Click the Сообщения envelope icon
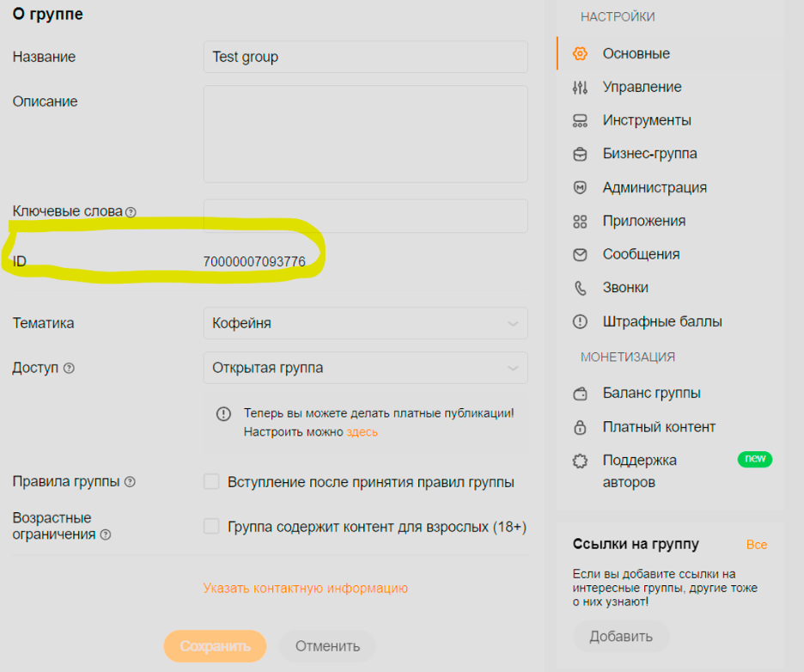 (580, 254)
